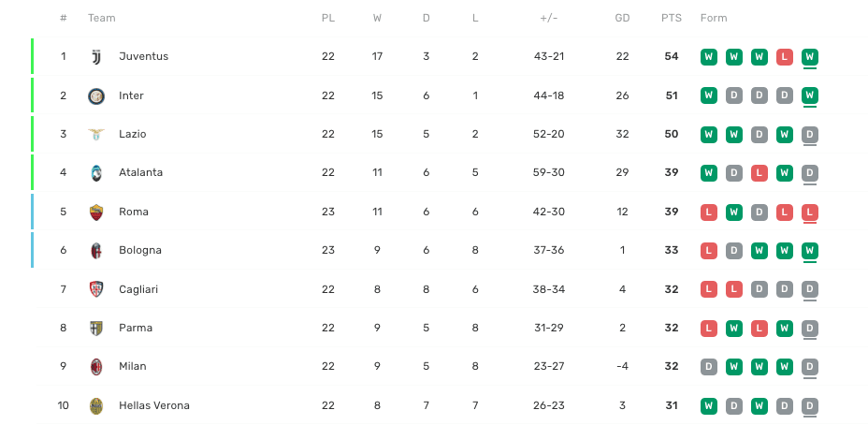The image size is (868, 425).
Task: Click the Atalanta club crest icon
Action: tap(96, 173)
